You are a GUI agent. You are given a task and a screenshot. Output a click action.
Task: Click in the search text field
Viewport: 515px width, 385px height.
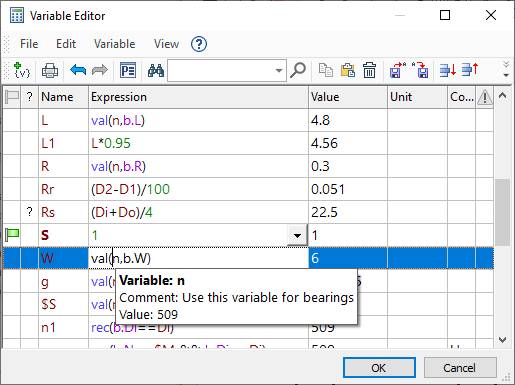point(221,71)
